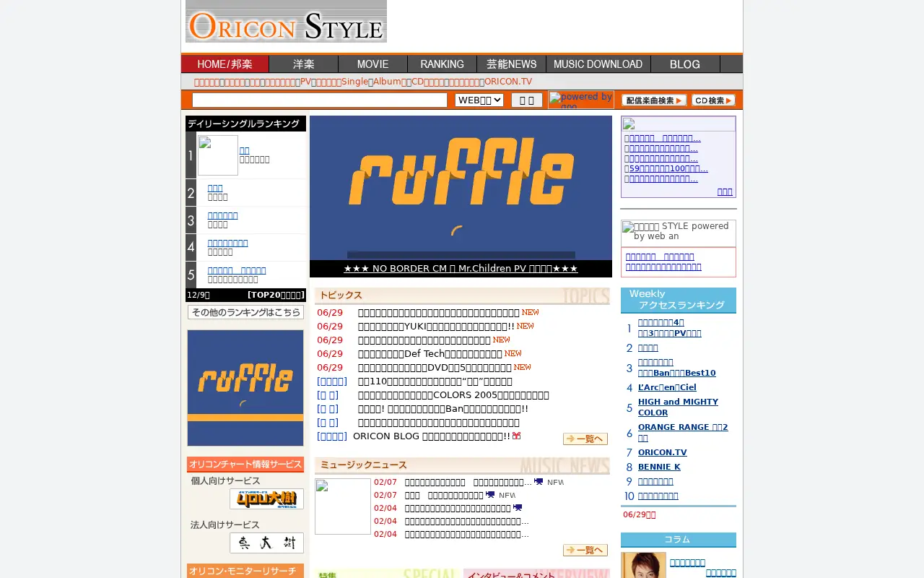This screenshot has width=924, height=578.
Task: Open the Music News broken image thumbnail
Action: pyautogui.click(x=343, y=506)
